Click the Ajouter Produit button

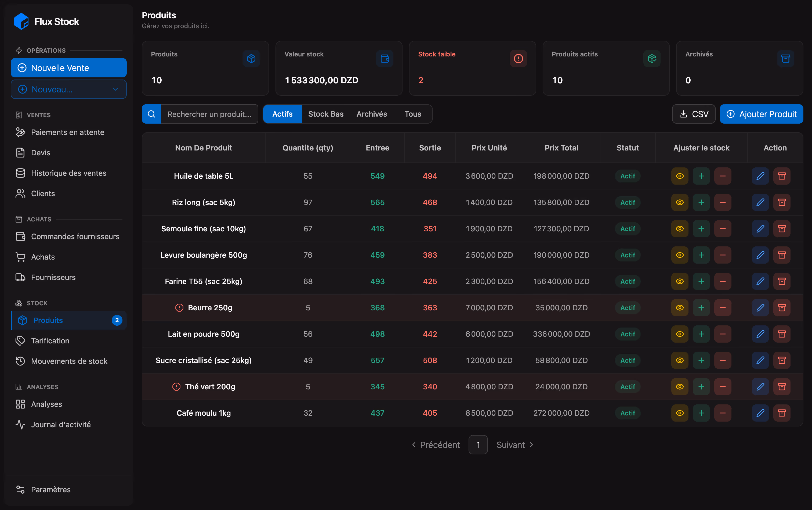762,114
